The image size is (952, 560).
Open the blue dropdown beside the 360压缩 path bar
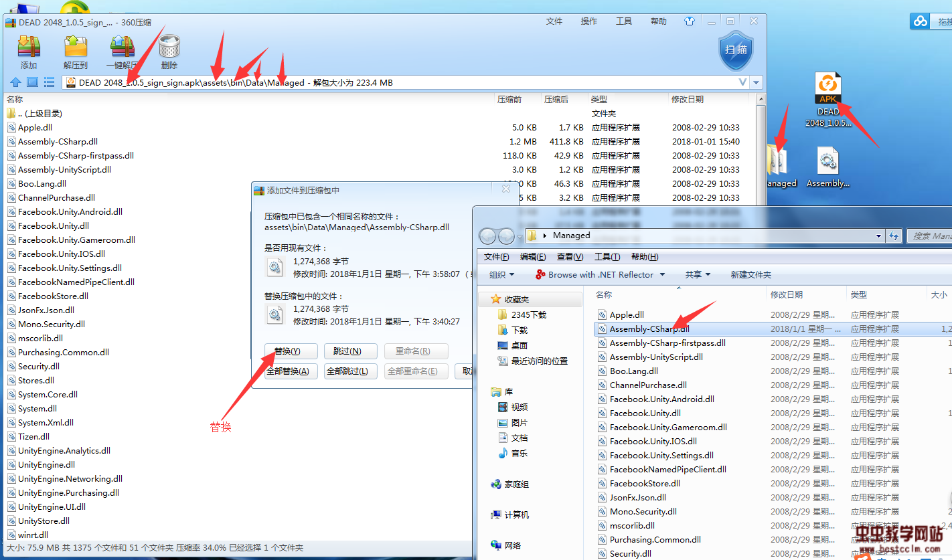coord(756,82)
